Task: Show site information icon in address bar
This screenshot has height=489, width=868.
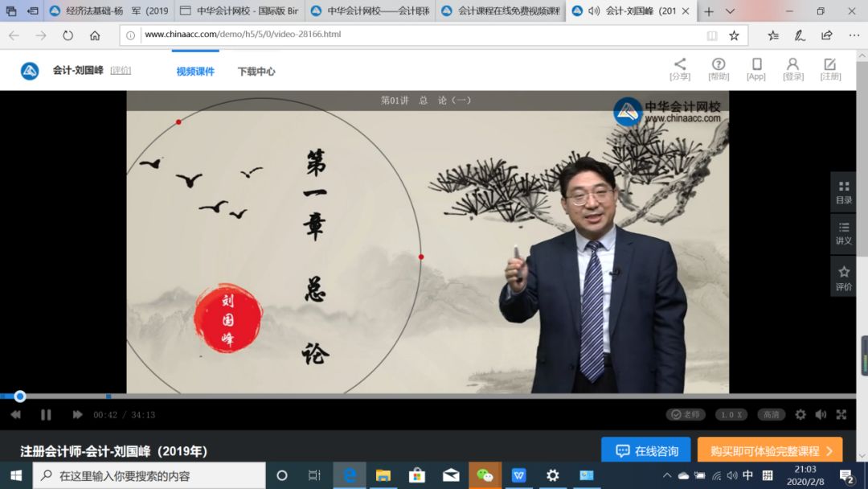Action: [130, 35]
